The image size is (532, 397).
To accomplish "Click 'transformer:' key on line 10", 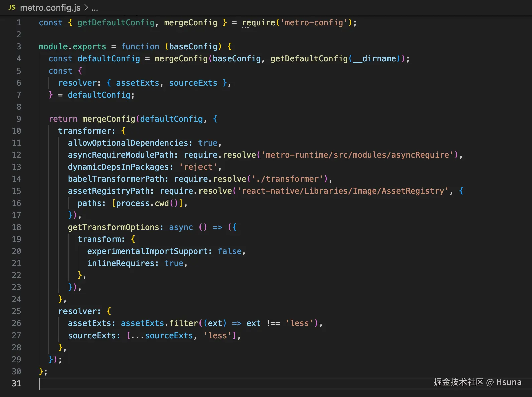I will coord(87,131).
